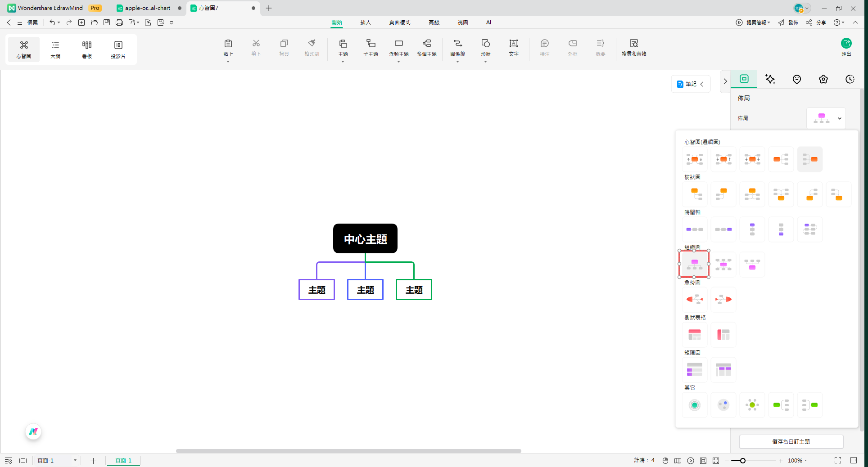The height and width of the screenshot is (467, 868).
Task: Open the Insert (插入) ribbon tab
Action: (x=365, y=22)
